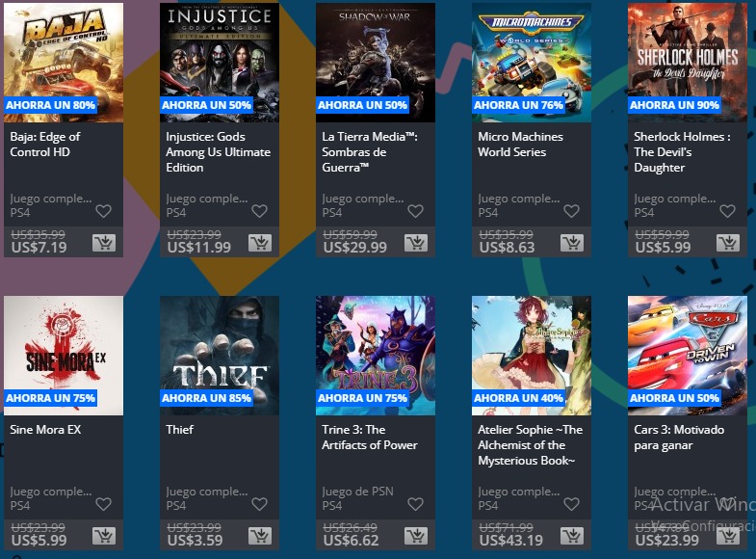Add Sherlock Holmes Devil's Daughter to cart

tap(727, 243)
